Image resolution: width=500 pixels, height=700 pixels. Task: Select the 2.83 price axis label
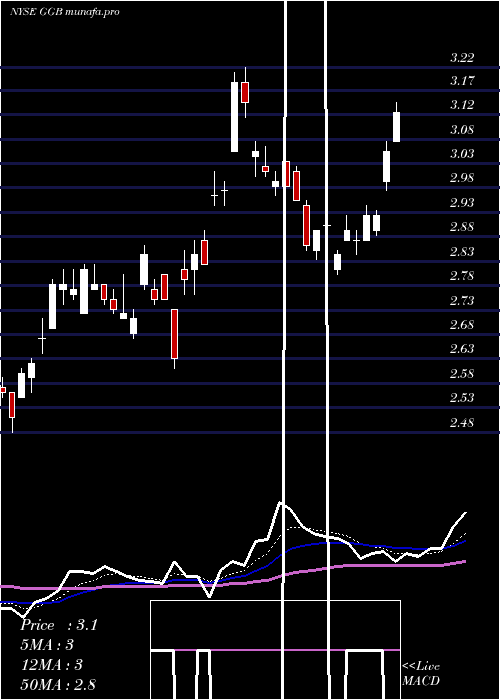[462, 252]
